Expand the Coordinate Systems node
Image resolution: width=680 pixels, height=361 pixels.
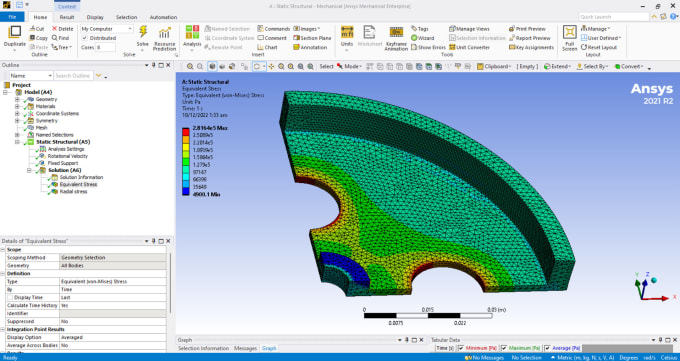17,114
